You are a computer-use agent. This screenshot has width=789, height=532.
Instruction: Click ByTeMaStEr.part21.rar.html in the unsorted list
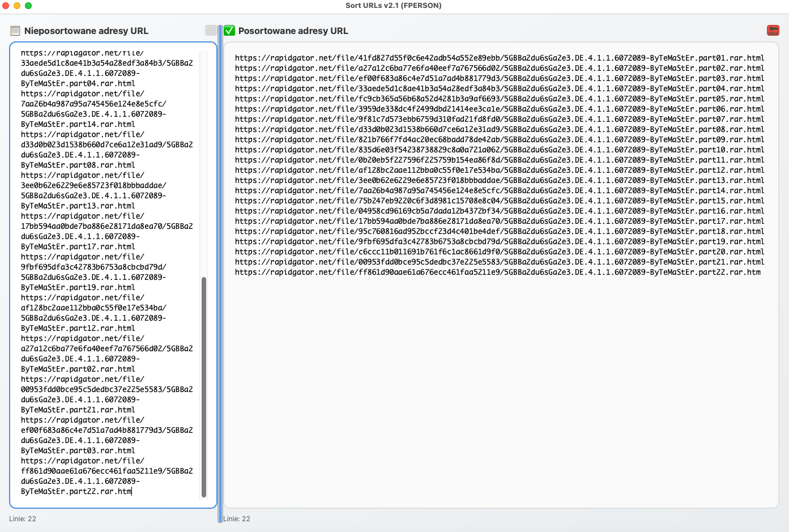pyautogui.click(x=78, y=410)
